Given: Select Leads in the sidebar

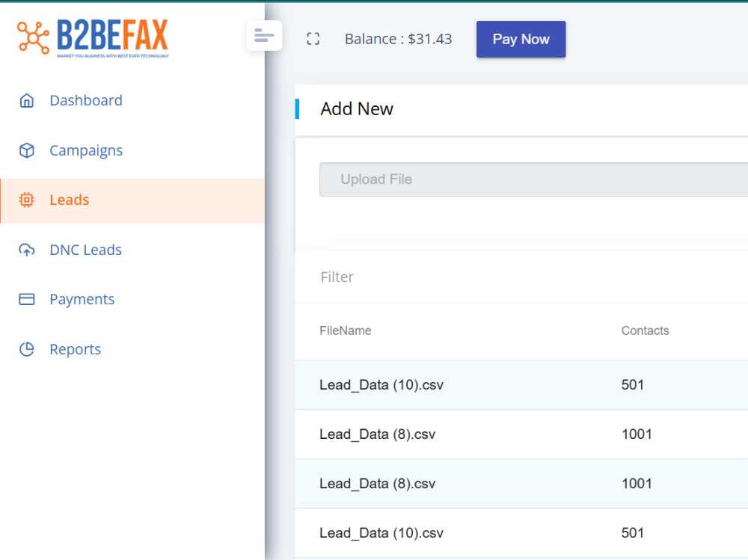Looking at the screenshot, I should pos(132,200).
